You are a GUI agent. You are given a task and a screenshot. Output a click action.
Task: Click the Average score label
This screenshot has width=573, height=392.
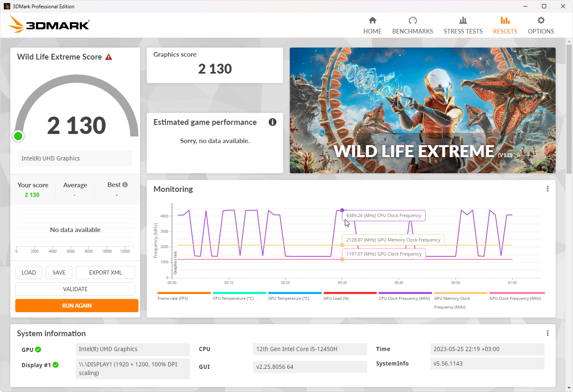pyautogui.click(x=75, y=185)
